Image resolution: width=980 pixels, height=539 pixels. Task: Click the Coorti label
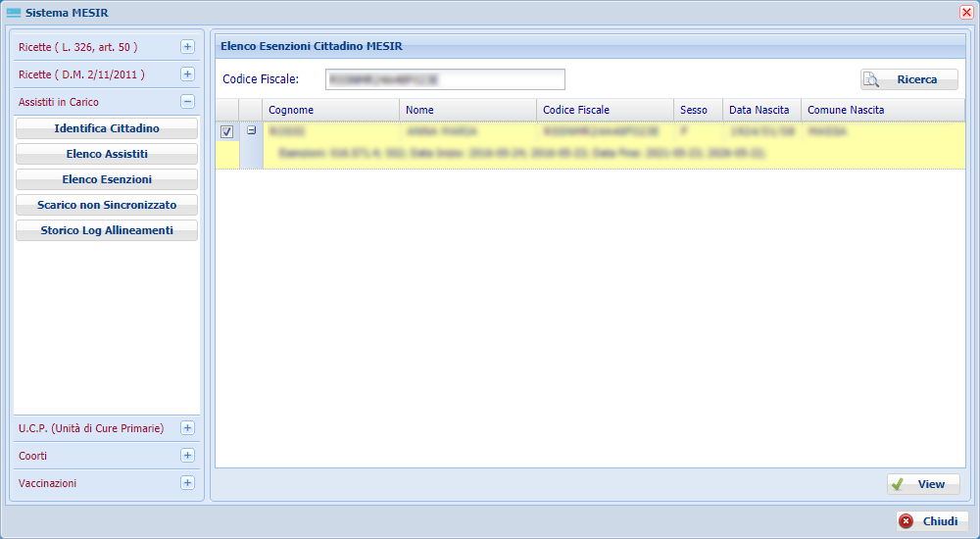point(32,456)
